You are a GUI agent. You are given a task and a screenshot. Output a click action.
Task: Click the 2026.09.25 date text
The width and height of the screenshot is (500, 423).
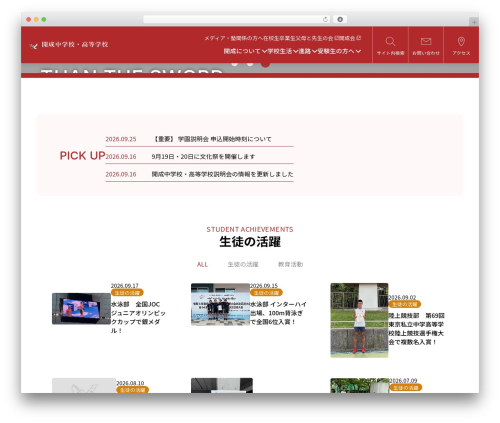[x=121, y=139]
